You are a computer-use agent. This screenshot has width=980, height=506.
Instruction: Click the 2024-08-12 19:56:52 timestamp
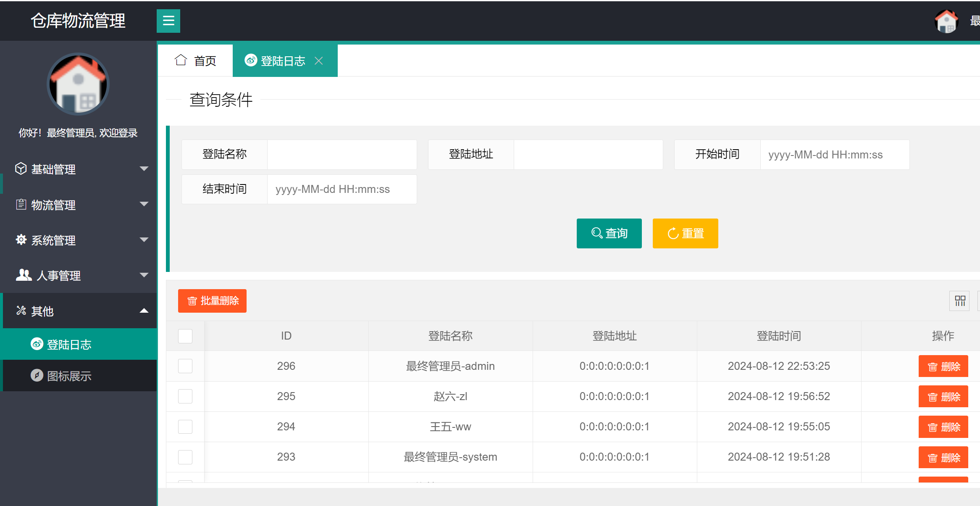click(x=779, y=396)
